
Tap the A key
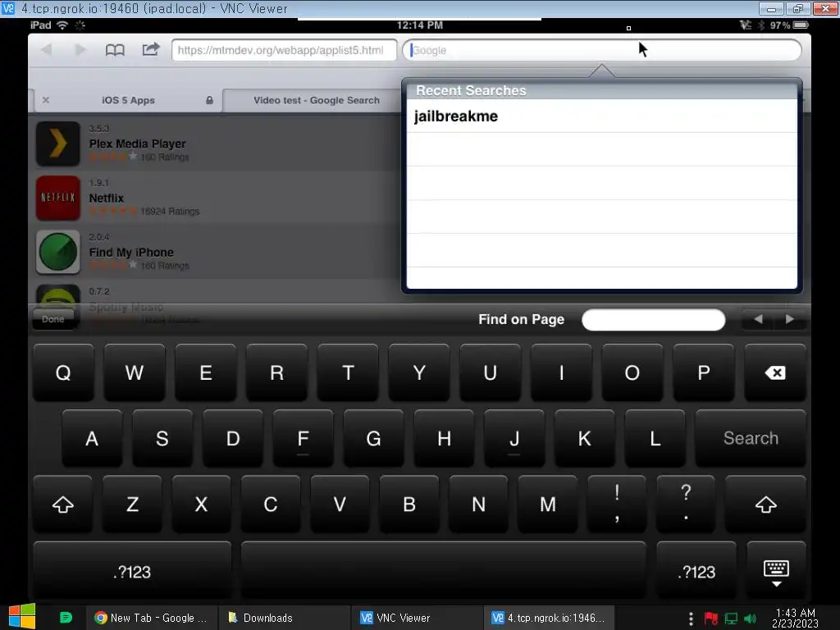click(x=92, y=439)
